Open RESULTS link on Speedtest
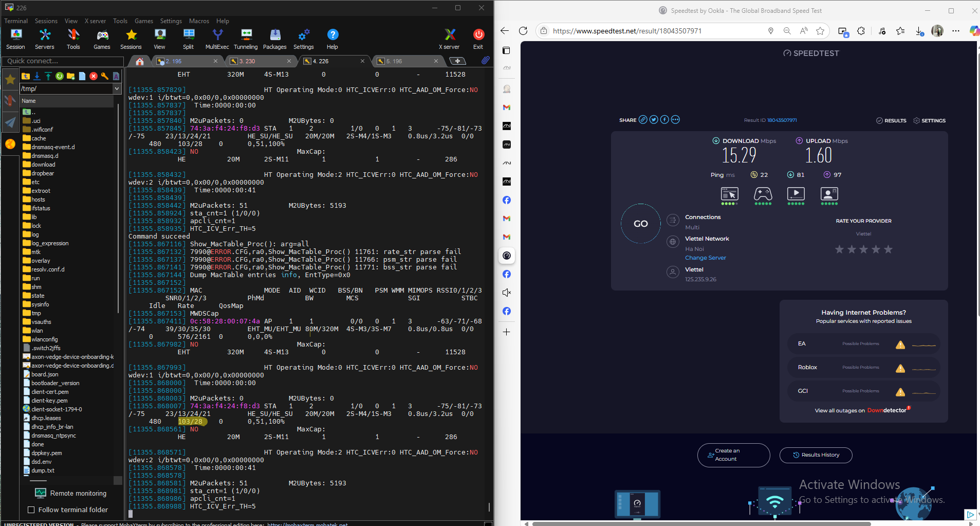The width and height of the screenshot is (980, 526). pos(891,120)
